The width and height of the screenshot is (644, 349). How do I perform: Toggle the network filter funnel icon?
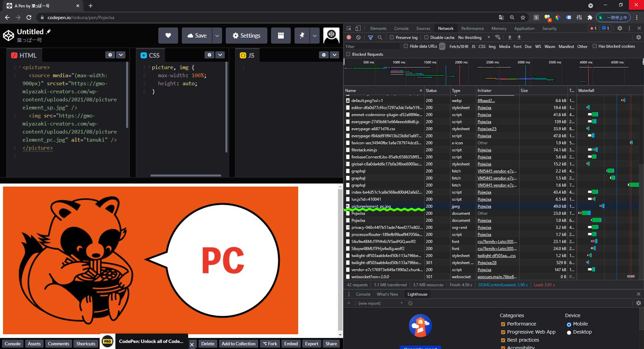(x=370, y=37)
